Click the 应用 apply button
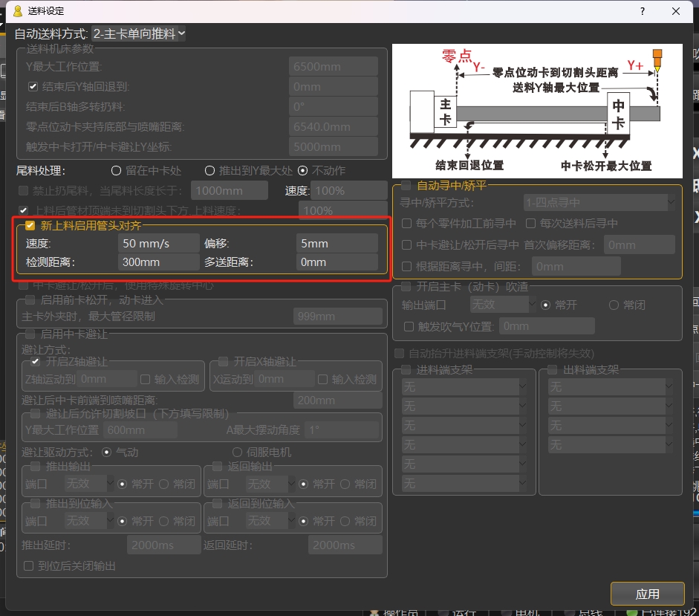The width and height of the screenshot is (699, 616). 647,594
